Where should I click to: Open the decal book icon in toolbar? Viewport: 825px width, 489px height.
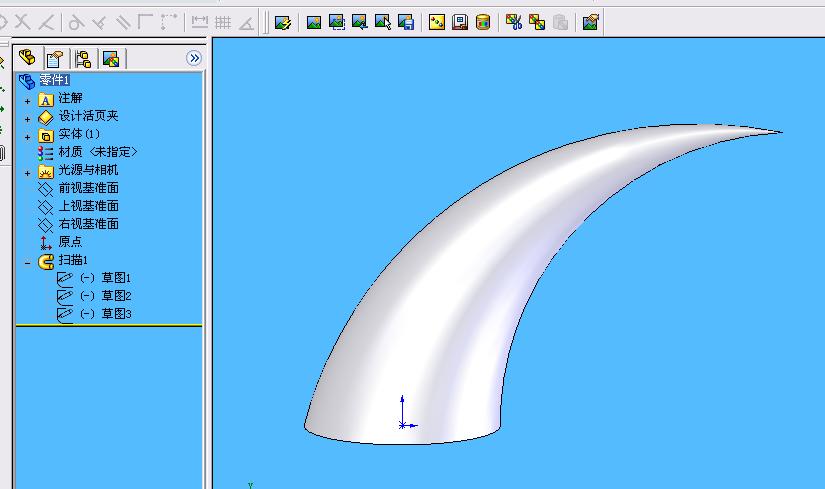(x=460, y=22)
